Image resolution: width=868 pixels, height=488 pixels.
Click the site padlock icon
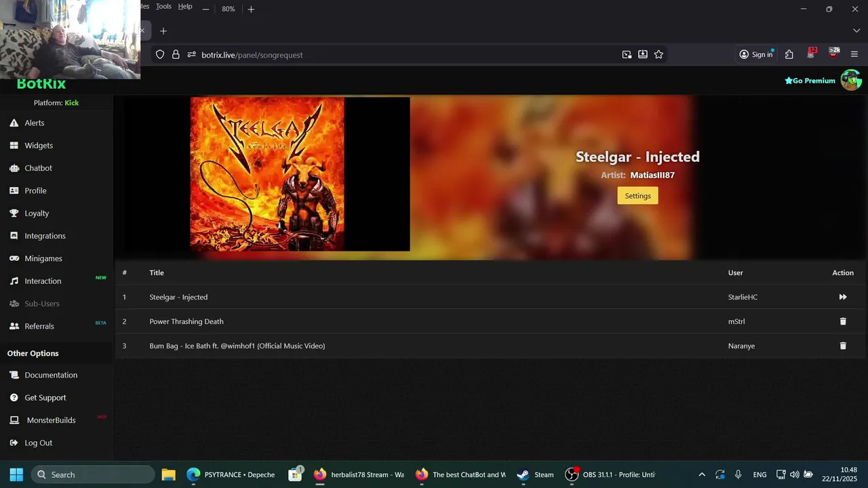176,55
